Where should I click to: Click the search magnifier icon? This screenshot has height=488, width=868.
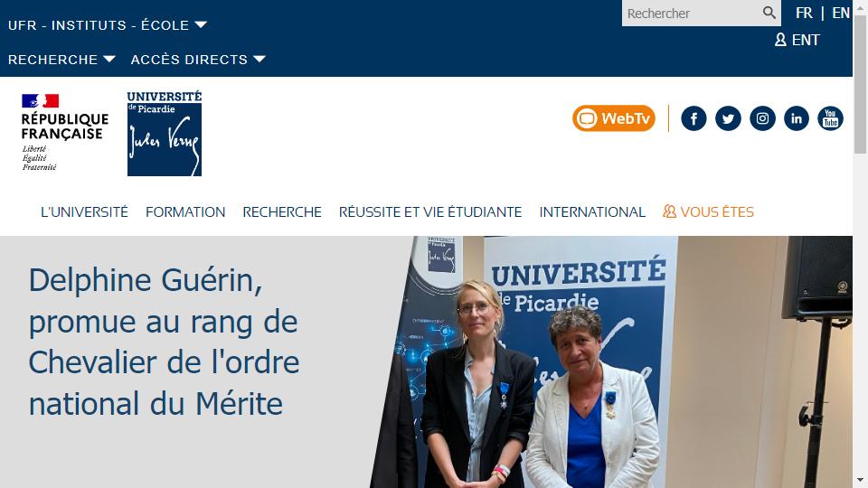tap(769, 13)
